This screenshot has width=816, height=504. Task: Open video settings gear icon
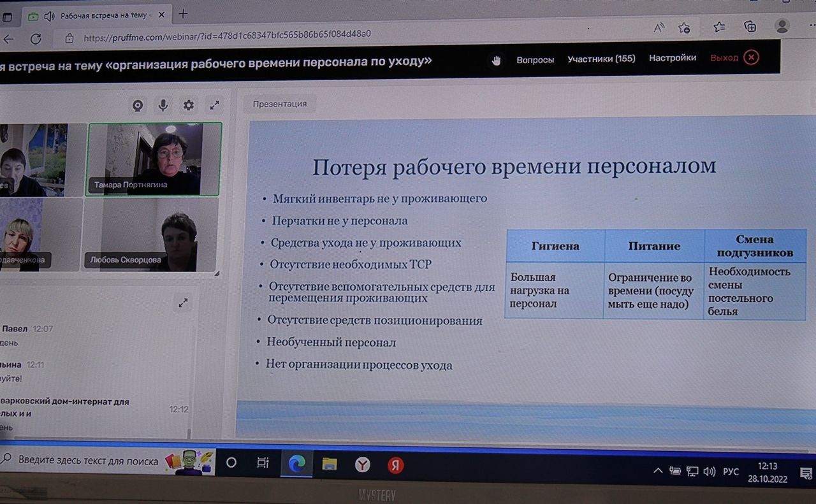point(189,106)
